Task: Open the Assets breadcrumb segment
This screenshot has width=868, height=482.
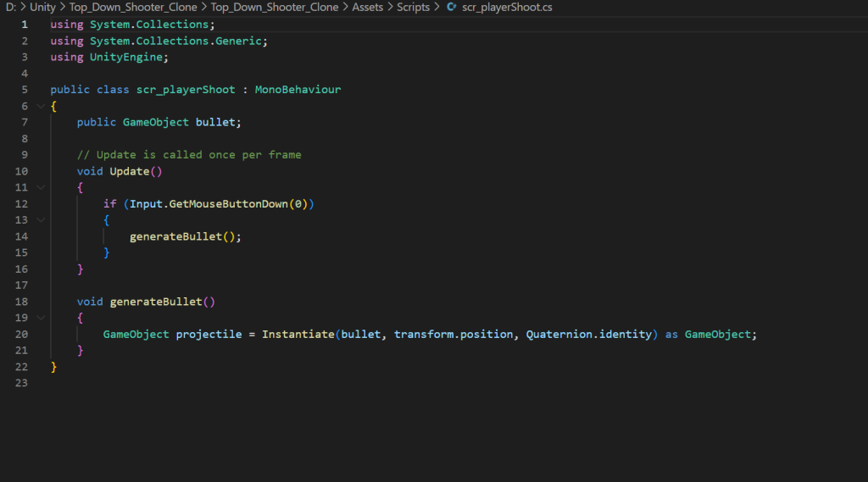Action: tap(367, 8)
